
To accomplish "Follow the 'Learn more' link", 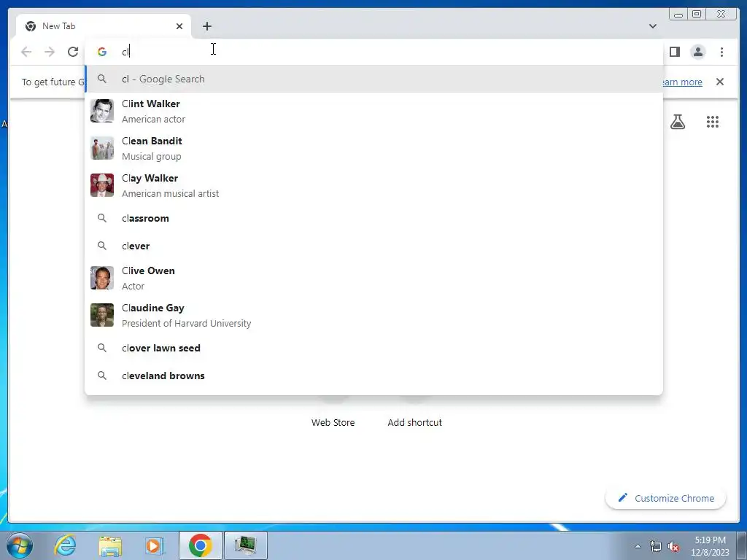I will click(682, 82).
